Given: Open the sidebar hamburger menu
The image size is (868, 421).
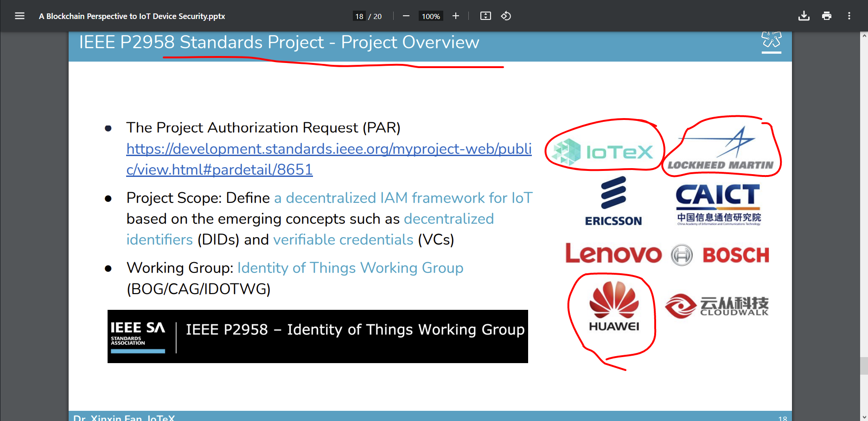Looking at the screenshot, I should point(19,16).
